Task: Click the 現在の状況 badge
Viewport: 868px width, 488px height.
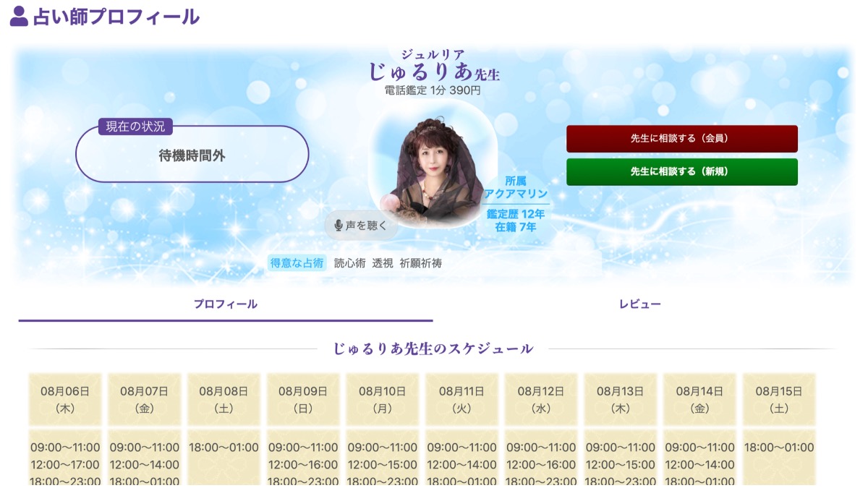Action: point(136,127)
